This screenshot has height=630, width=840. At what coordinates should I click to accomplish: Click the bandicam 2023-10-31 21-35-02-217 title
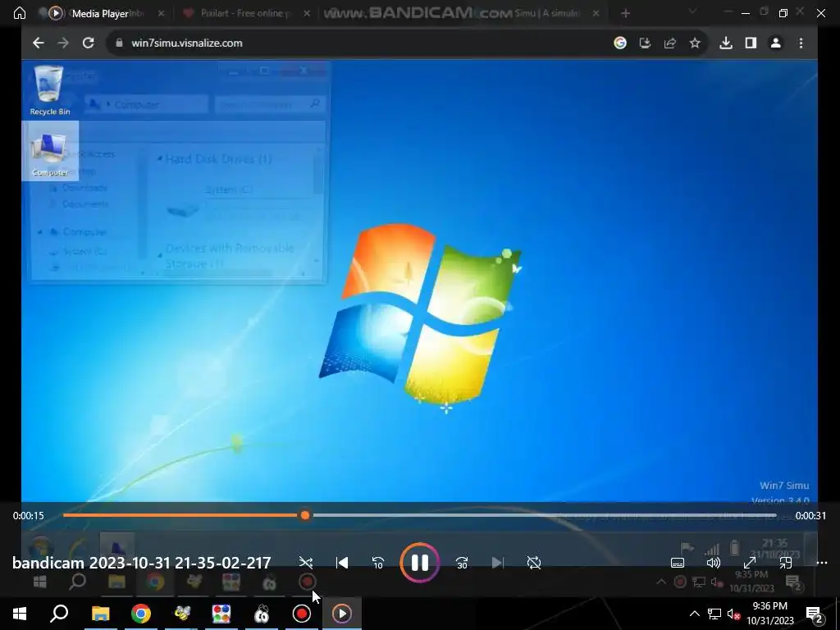pos(141,563)
